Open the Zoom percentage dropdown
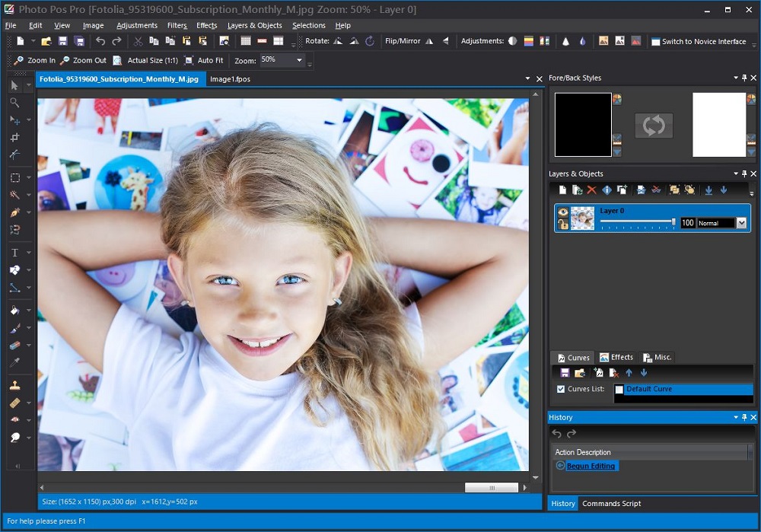This screenshot has height=532, width=761. 298,60
